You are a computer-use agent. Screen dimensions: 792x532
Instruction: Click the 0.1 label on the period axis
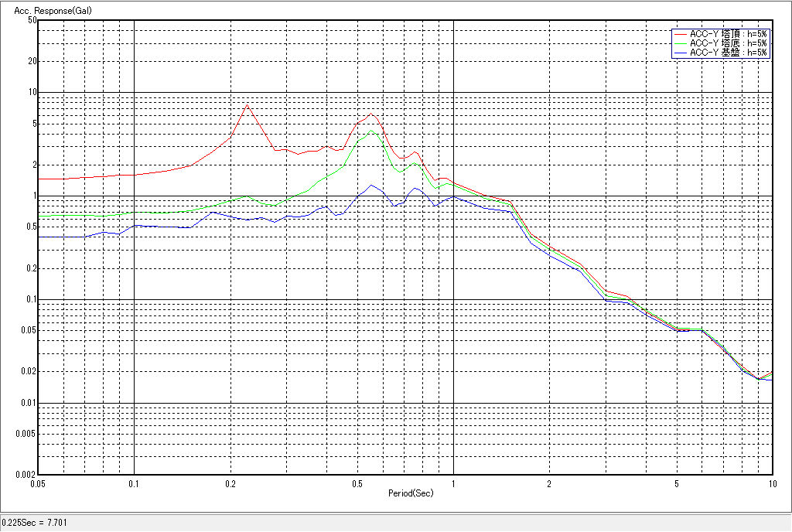click(135, 483)
